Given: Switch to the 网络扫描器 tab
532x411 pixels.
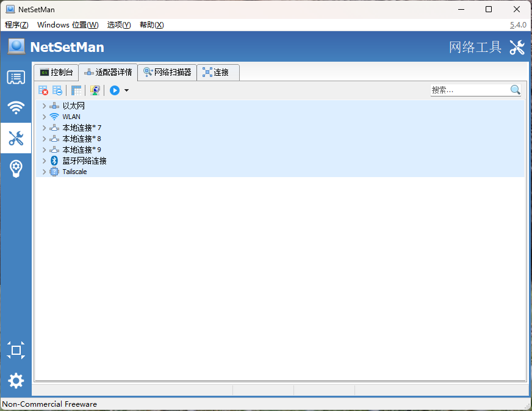Looking at the screenshot, I should pos(167,72).
